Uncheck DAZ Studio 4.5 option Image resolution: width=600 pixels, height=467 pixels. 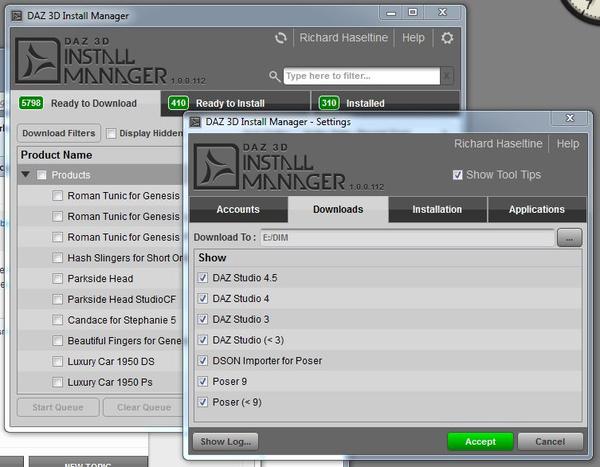[202, 278]
